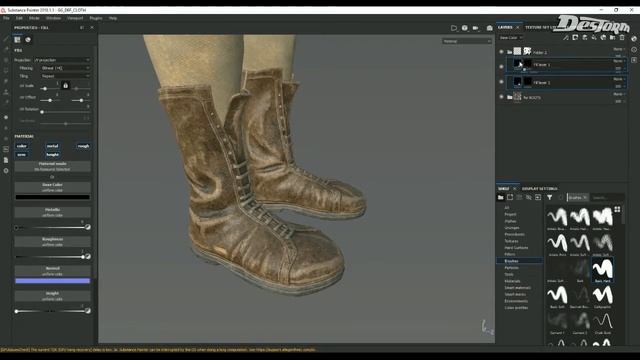The width and height of the screenshot is (640, 360).
Task: Click the Roughness slider track
Action: [x=49, y=257]
